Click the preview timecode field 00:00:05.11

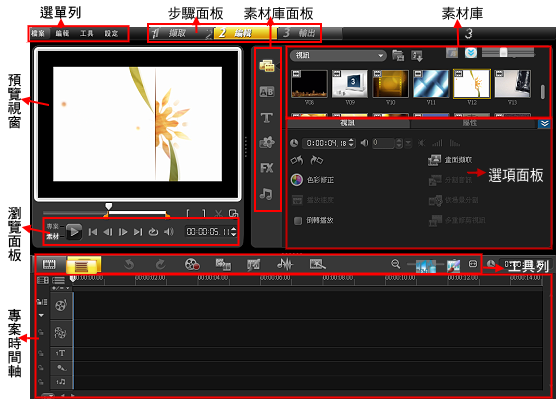(x=208, y=232)
